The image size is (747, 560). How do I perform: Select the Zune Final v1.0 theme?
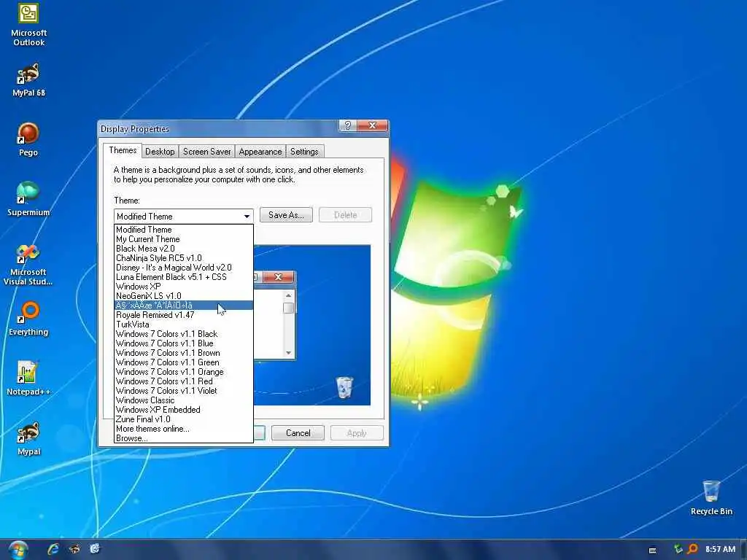(x=184, y=419)
